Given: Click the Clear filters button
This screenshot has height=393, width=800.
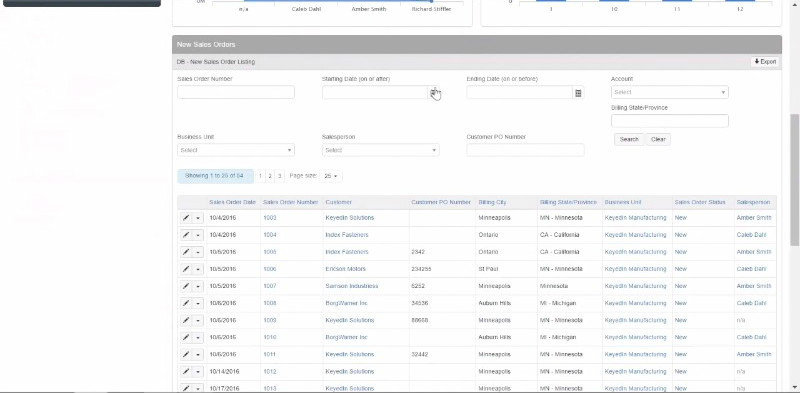Looking at the screenshot, I should coord(658,139).
